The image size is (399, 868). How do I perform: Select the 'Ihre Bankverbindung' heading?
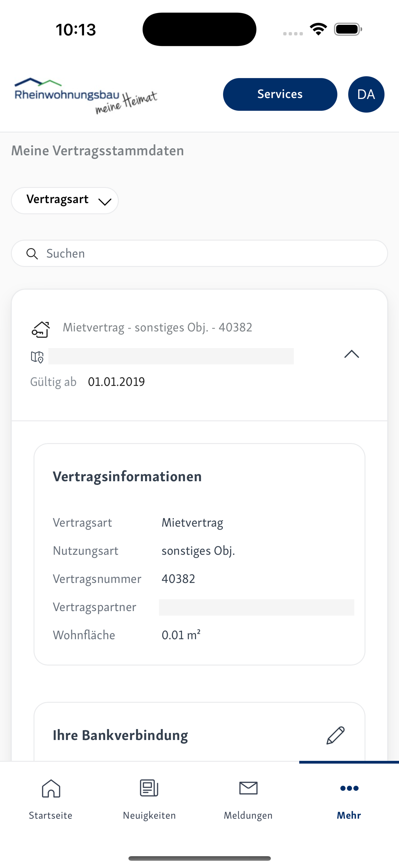click(x=120, y=735)
